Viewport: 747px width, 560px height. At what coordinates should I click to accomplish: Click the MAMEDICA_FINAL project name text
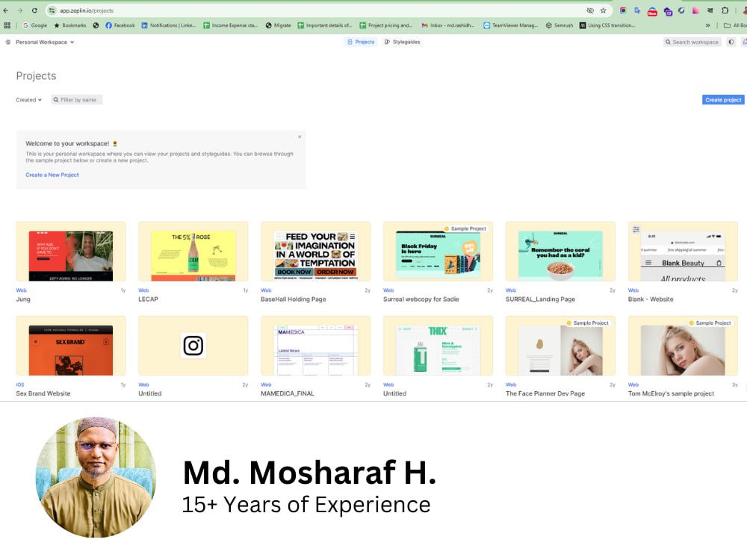tap(288, 393)
